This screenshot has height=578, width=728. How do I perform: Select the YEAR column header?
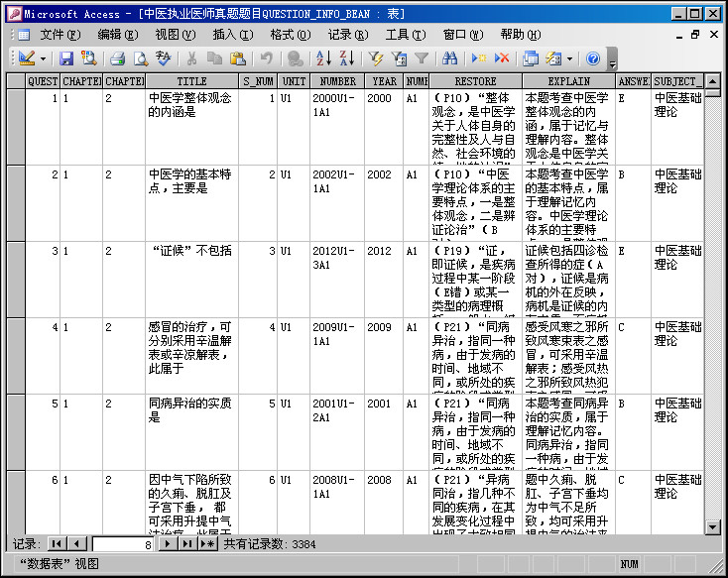coord(384,81)
